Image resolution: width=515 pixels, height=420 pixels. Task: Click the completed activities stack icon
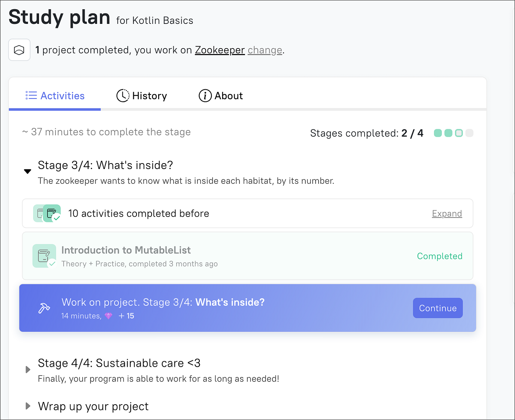47,213
